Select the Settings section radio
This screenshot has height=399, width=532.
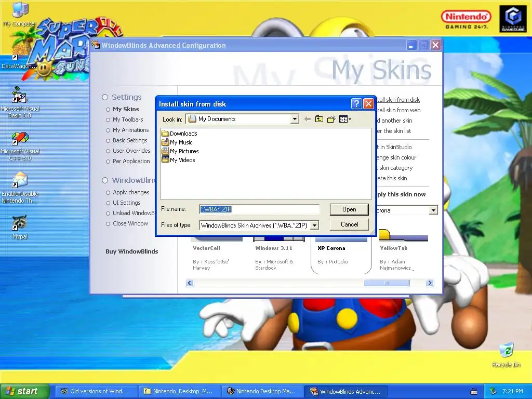tap(105, 97)
